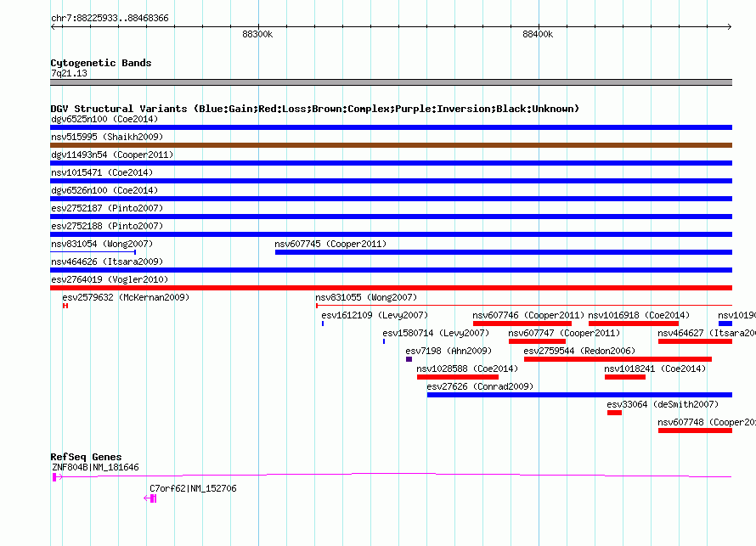
Task: Select the red nsv1028588 (Coe2014) bar
Action: coord(458,377)
